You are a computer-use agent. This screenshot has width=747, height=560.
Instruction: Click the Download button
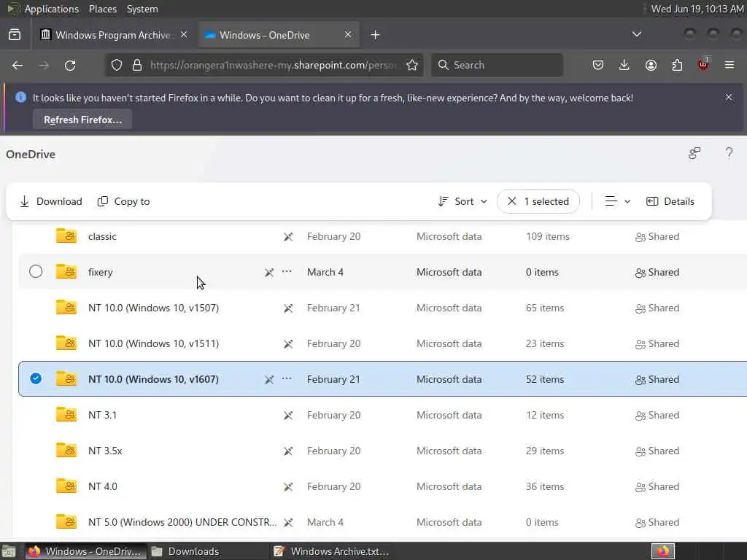click(51, 201)
